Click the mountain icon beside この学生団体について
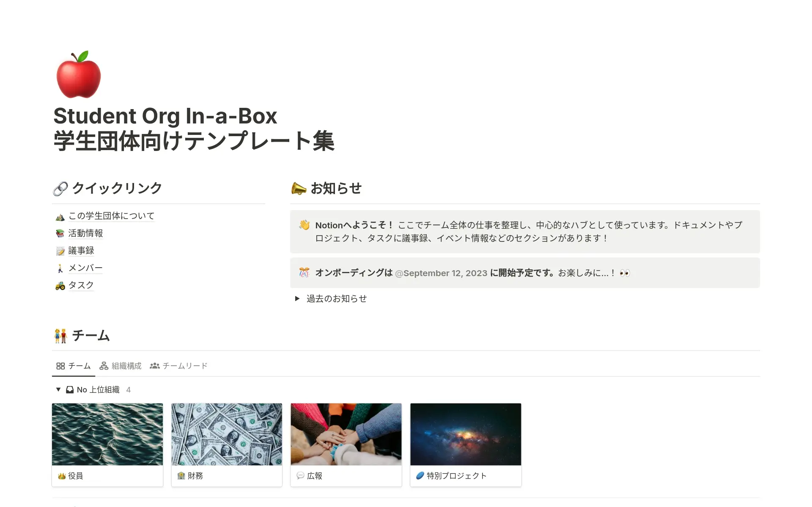Screen dimensions: 812x507 point(60,217)
